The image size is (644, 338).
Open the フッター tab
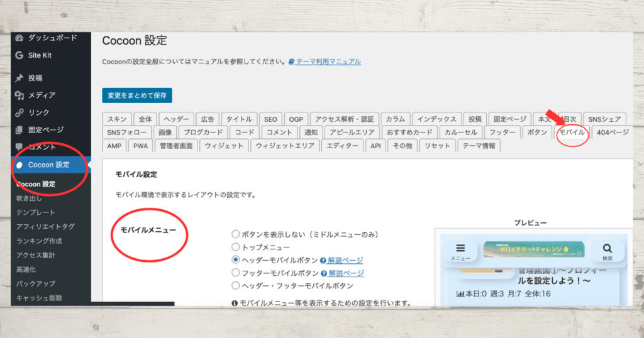pyautogui.click(x=502, y=132)
